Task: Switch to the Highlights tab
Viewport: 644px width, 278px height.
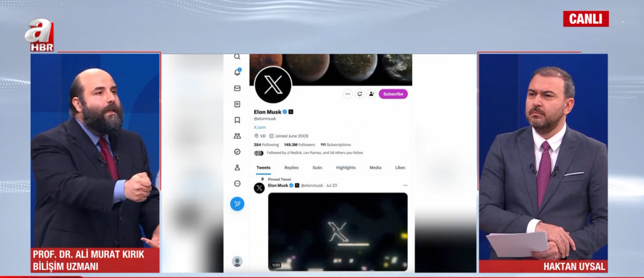Action: [x=346, y=167]
